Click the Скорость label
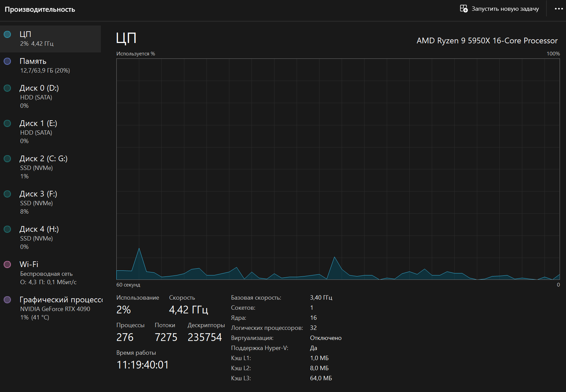The height and width of the screenshot is (392, 566). pos(182,298)
